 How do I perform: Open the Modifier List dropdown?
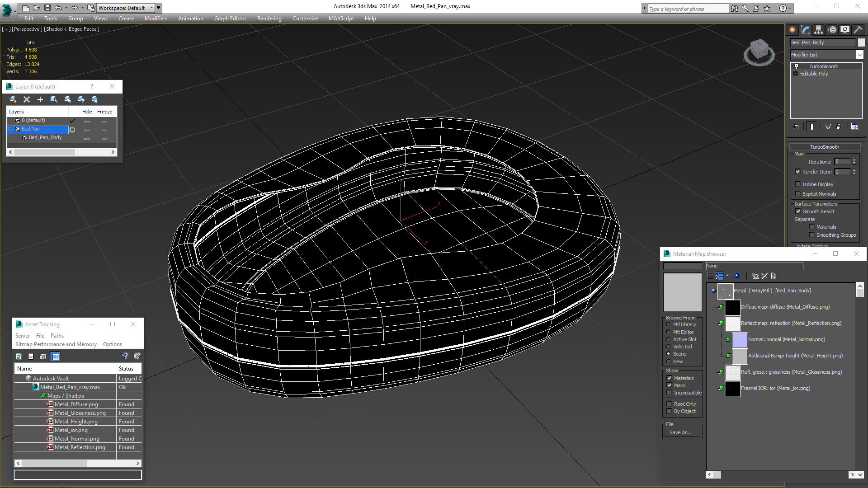click(859, 55)
